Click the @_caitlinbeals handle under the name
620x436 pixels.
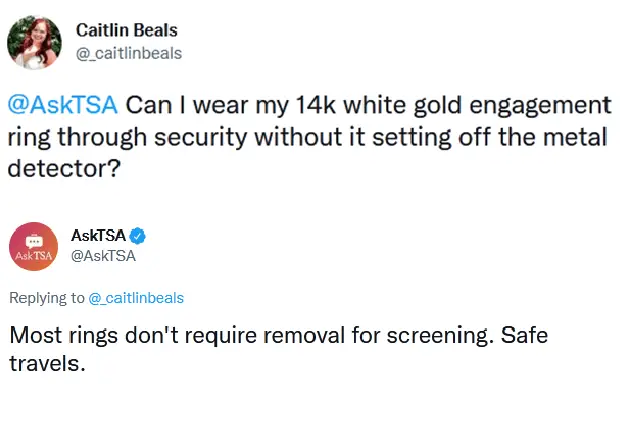point(129,53)
